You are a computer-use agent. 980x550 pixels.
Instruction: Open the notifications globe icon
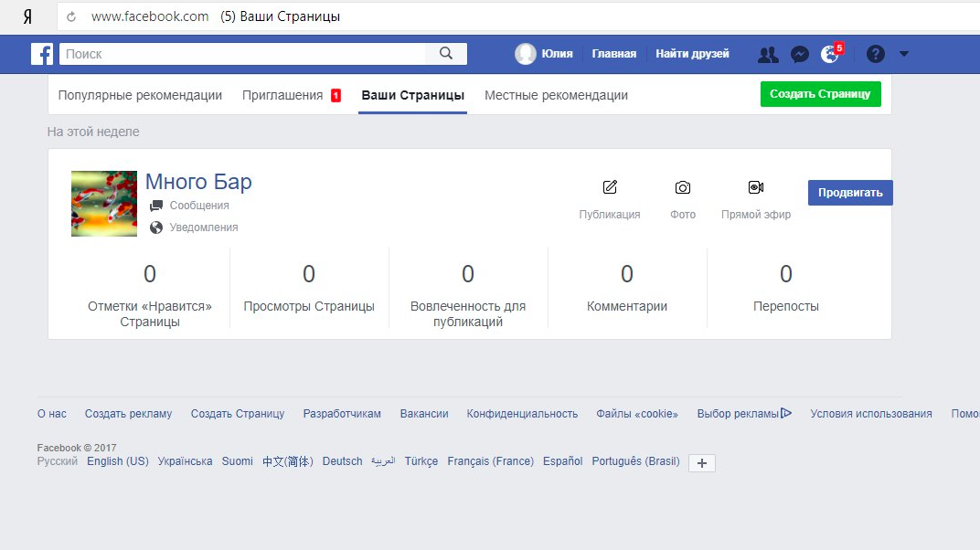829,55
